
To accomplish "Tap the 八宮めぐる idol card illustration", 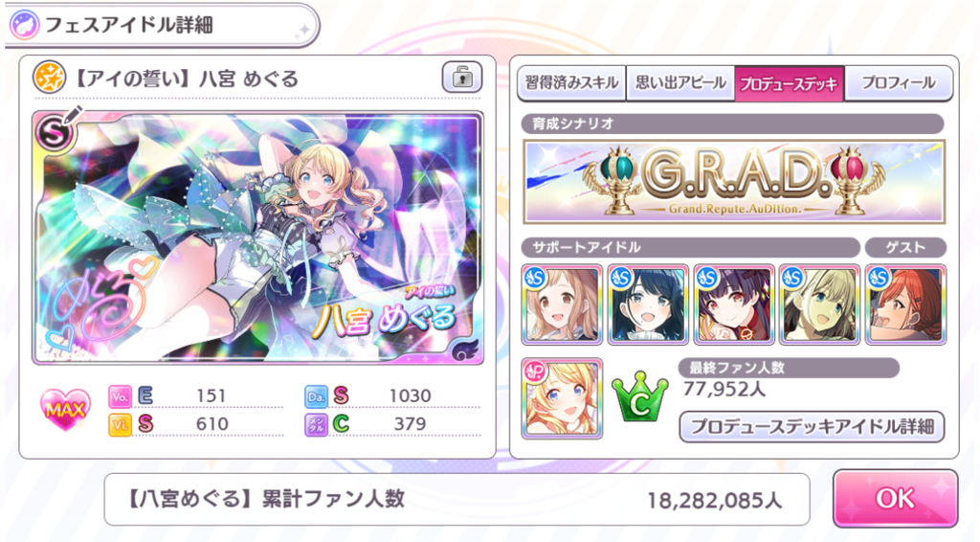I will click(257, 238).
